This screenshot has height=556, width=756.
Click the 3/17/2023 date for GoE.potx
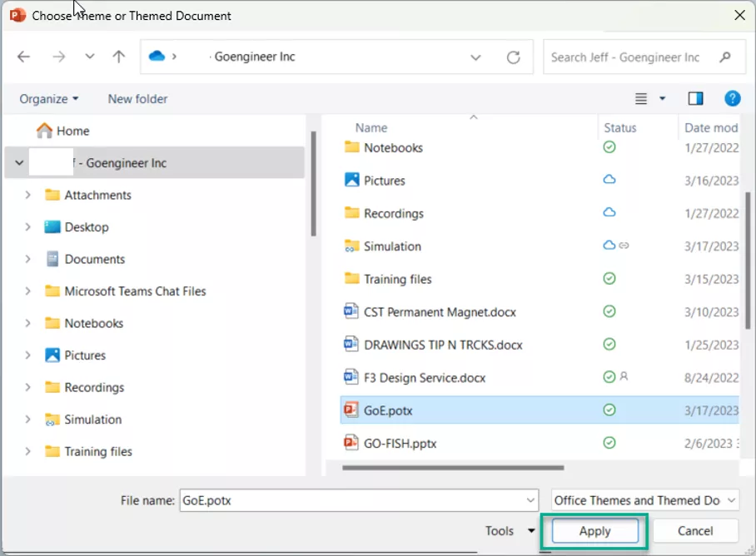coord(711,410)
